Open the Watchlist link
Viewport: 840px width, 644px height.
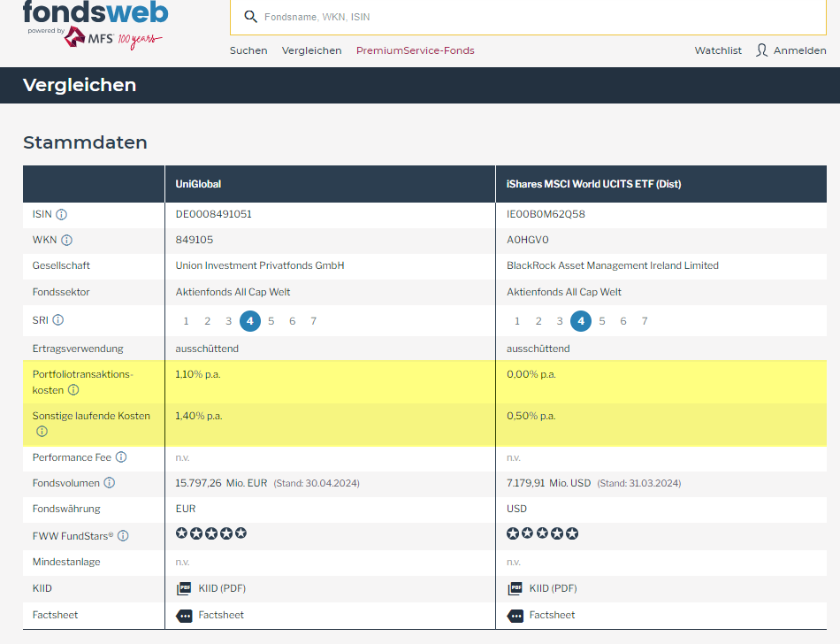718,50
